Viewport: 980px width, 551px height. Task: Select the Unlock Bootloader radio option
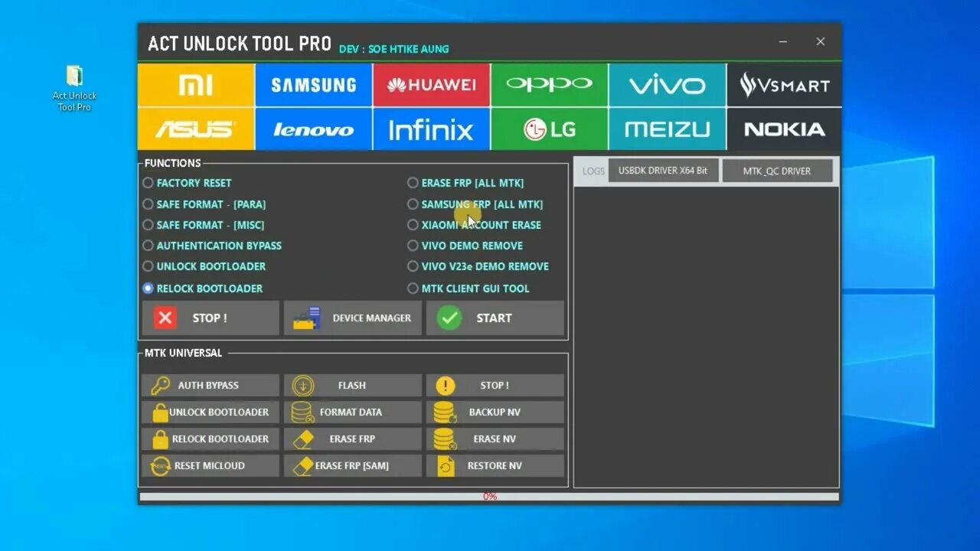click(204, 266)
